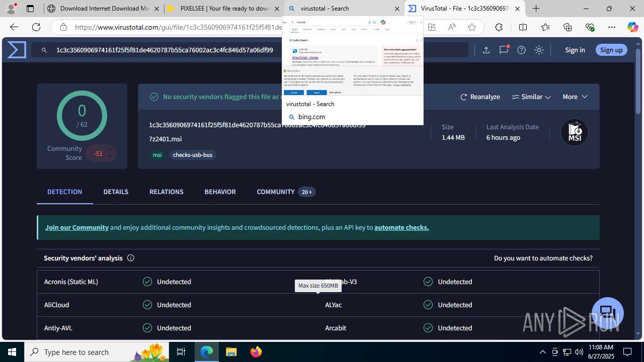The image size is (644, 362).
Task: Open Firefox from the taskbar
Action: (x=256, y=352)
